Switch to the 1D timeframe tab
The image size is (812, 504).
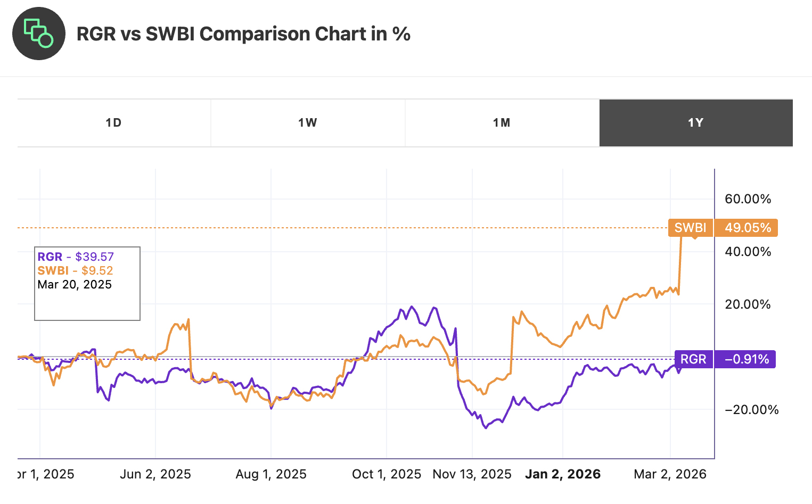click(113, 122)
